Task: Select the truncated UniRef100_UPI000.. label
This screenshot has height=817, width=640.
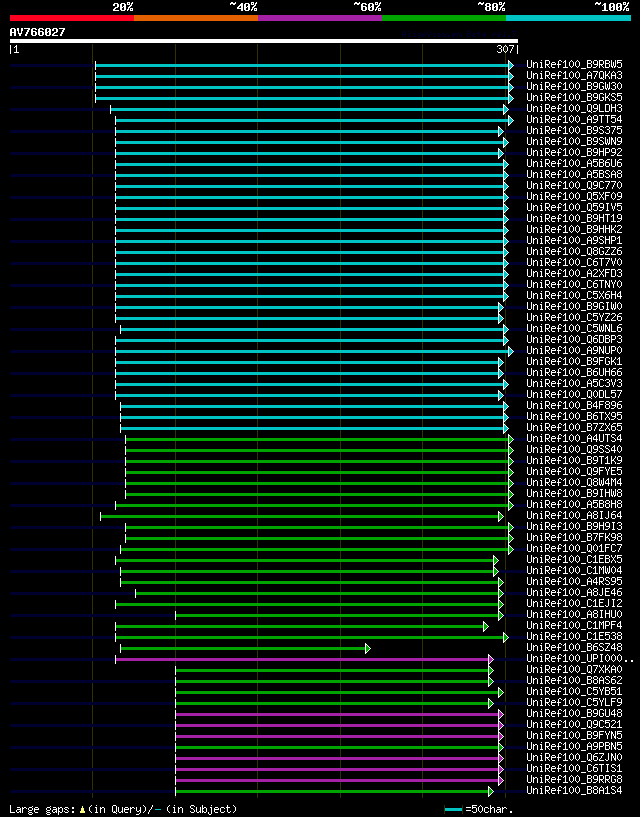Action: tap(580, 659)
